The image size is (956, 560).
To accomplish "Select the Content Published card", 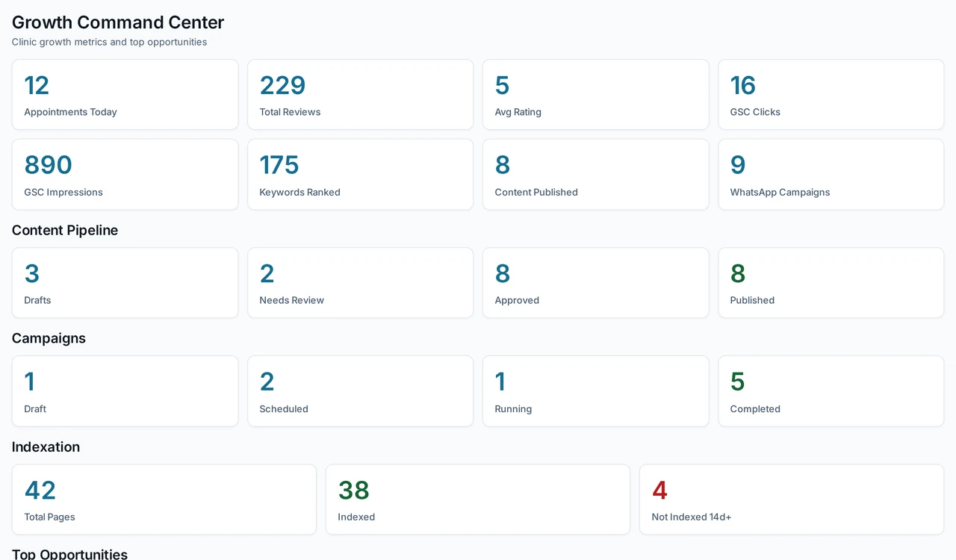I will tap(595, 175).
